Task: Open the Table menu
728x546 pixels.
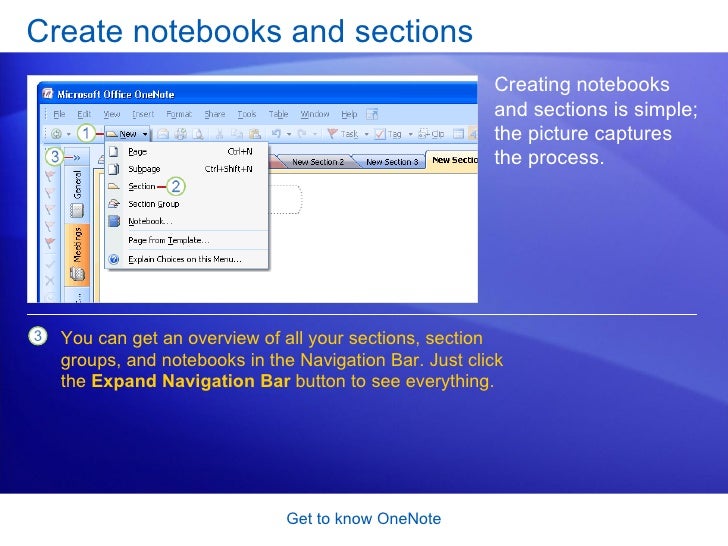Action: [x=278, y=114]
